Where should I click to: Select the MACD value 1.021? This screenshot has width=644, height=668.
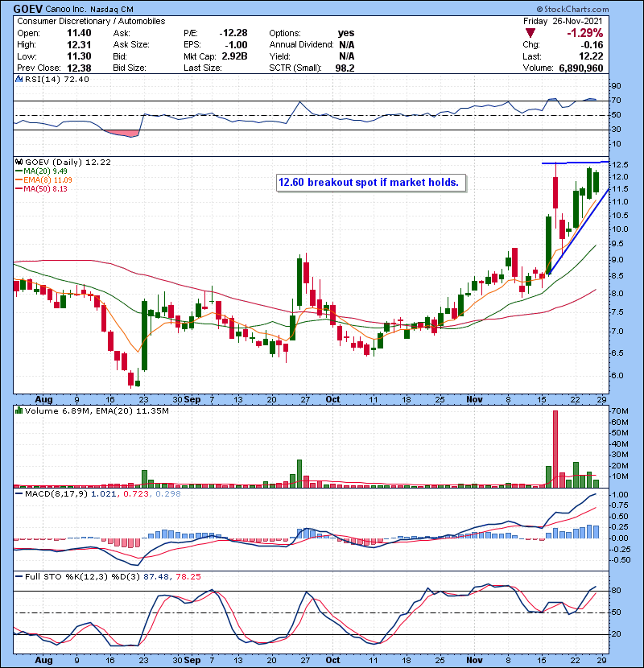[x=103, y=494]
